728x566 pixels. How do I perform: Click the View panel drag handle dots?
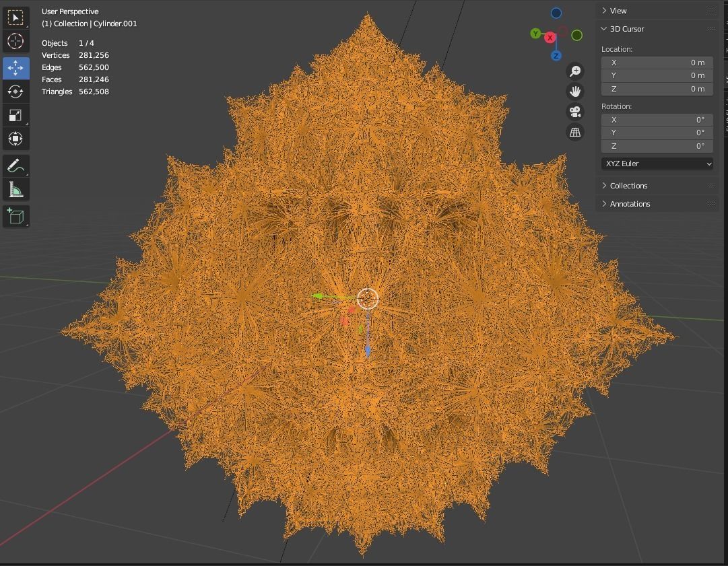(711, 10)
